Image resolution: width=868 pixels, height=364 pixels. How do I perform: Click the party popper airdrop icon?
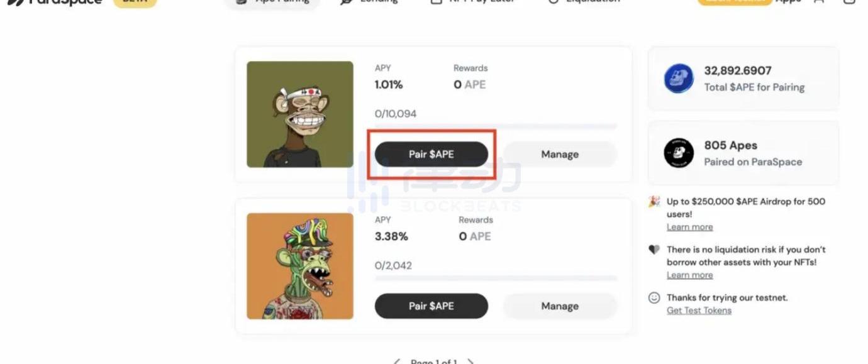click(654, 202)
